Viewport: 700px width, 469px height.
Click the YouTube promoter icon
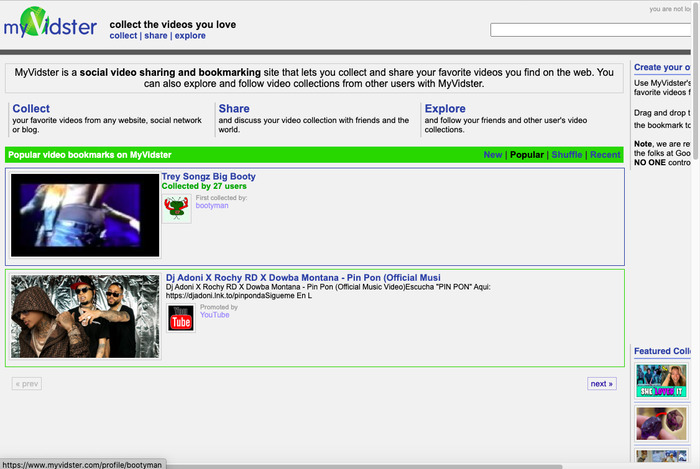click(x=181, y=318)
